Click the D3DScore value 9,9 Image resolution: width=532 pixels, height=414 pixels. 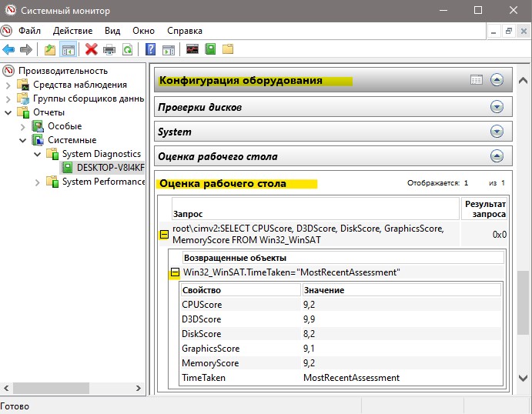click(309, 319)
